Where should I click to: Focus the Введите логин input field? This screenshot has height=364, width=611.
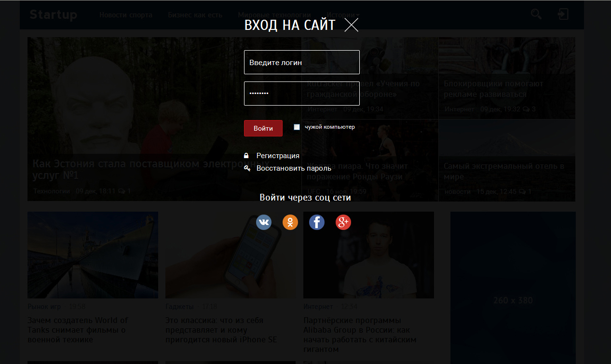pos(301,62)
